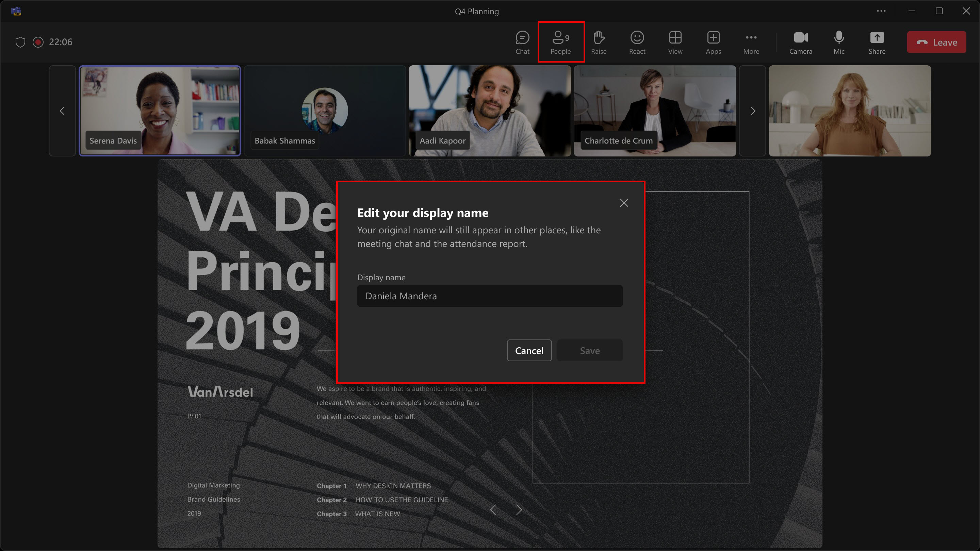980x551 pixels.
Task: Open the Apps panel
Action: pos(713,42)
